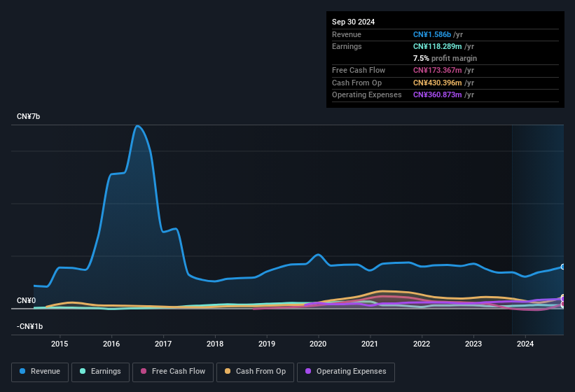
Task: Click the Cash From Op label in tooltip
Action: click(x=356, y=83)
